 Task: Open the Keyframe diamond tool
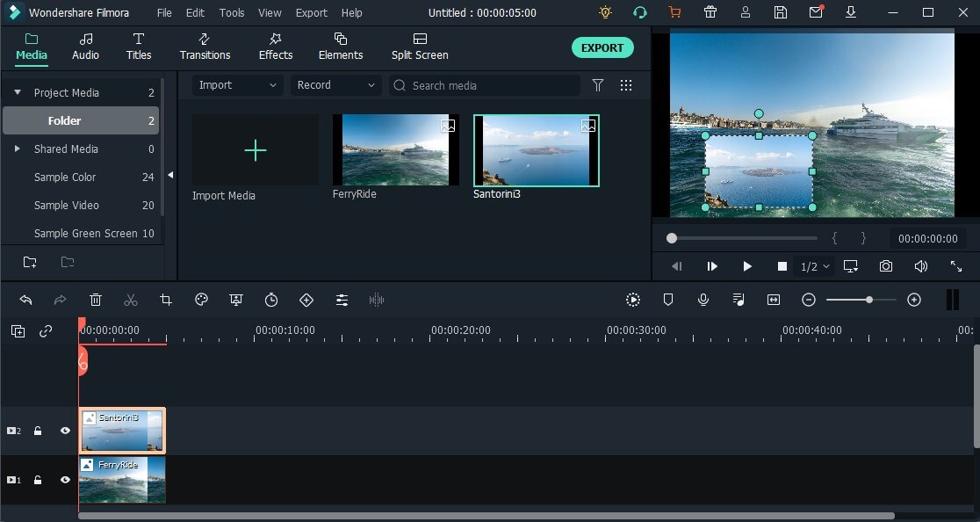point(306,300)
